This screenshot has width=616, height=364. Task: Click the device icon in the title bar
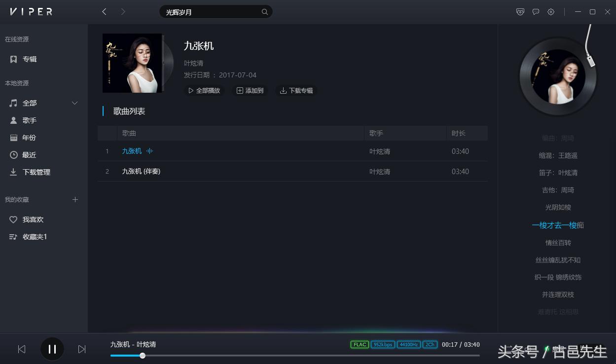[x=520, y=11]
